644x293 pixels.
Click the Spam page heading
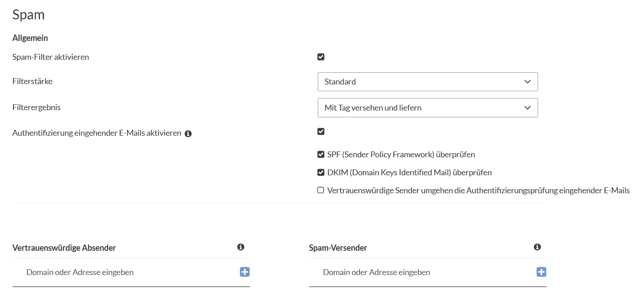click(28, 15)
